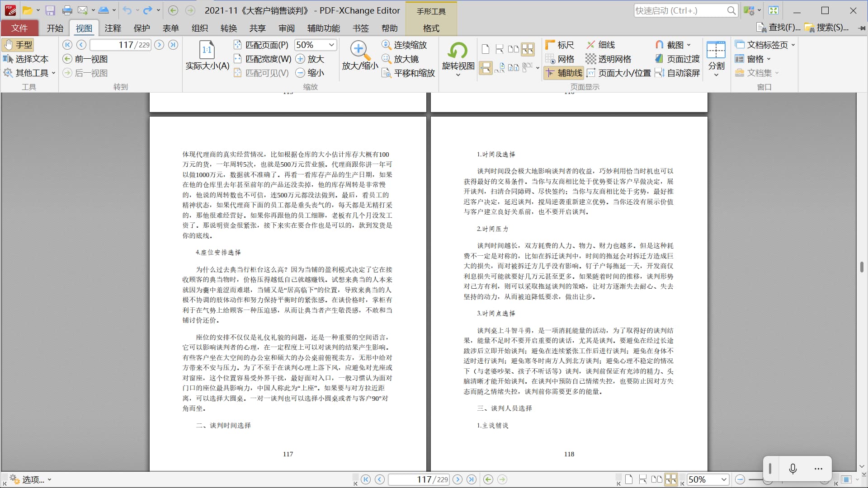This screenshot has width=868, height=488.
Task: Open the 50% zoom level dropdown in ribbon
Action: click(x=331, y=45)
